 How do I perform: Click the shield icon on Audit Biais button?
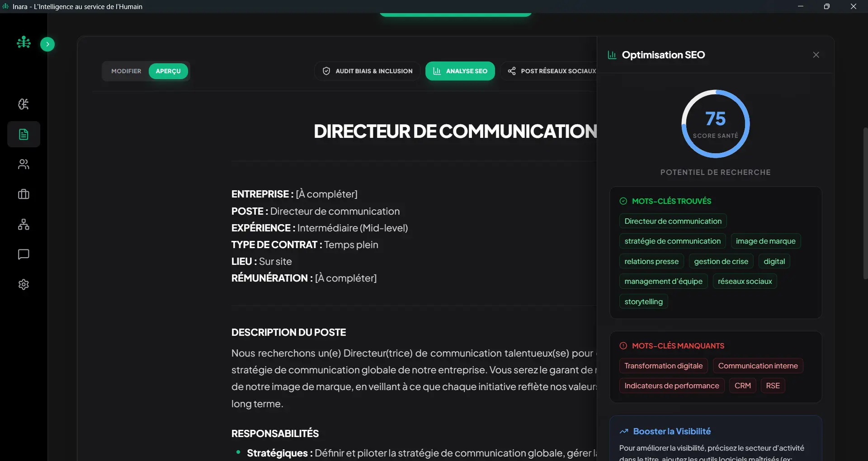pyautogui.click(x=326, y=71)
